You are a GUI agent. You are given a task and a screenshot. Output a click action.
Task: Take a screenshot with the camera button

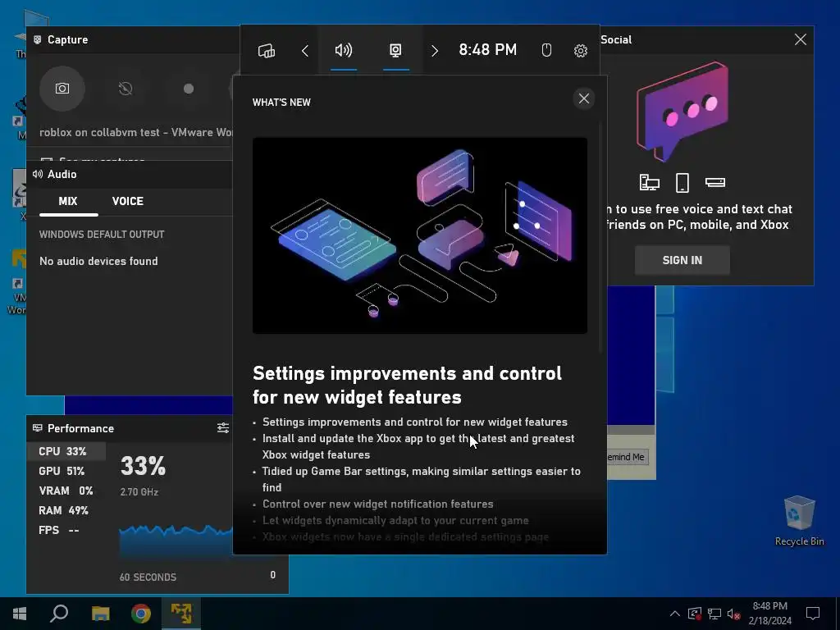point(62,89)
